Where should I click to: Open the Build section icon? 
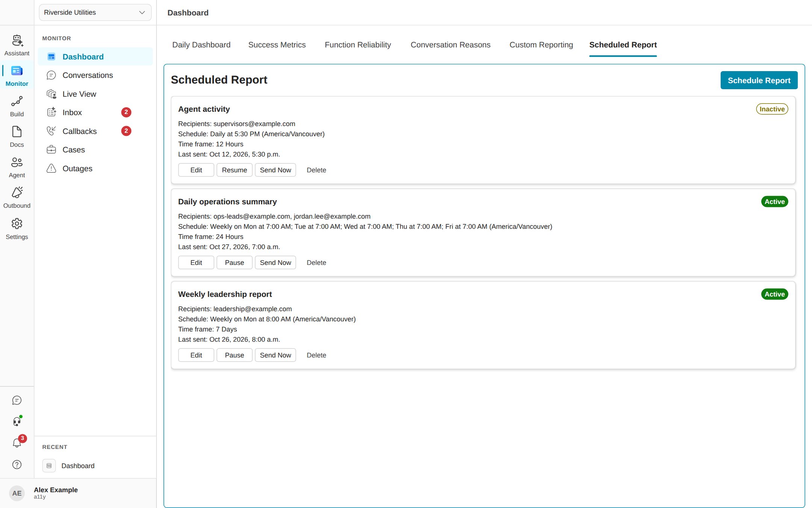[x=17, y=101]
